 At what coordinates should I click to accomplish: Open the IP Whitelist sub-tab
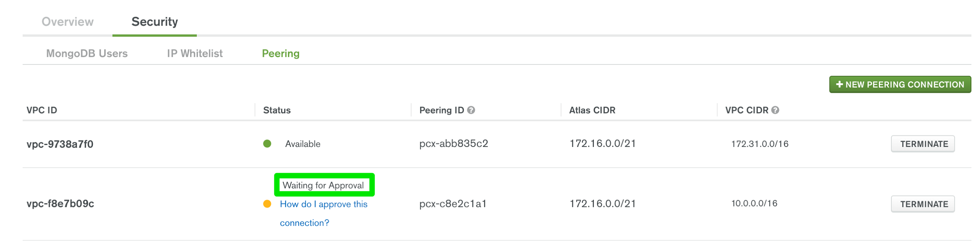(195, 53)
